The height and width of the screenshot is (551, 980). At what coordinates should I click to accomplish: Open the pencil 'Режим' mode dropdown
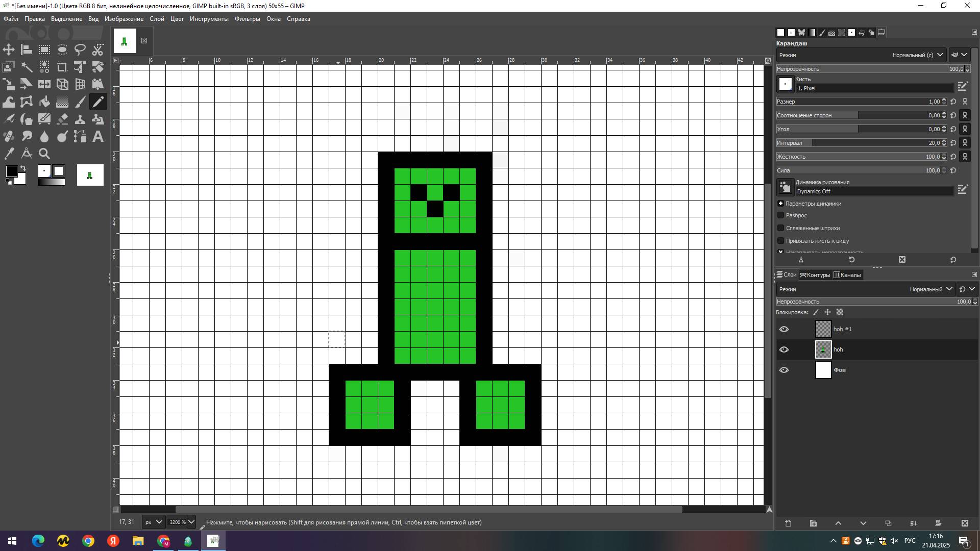coord(862,55)
